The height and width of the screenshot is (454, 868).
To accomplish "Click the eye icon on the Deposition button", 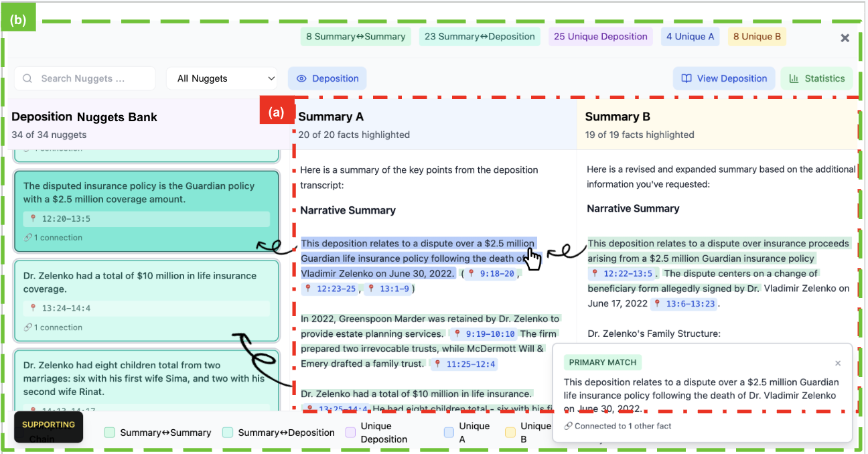I will (x=301, y=78).
